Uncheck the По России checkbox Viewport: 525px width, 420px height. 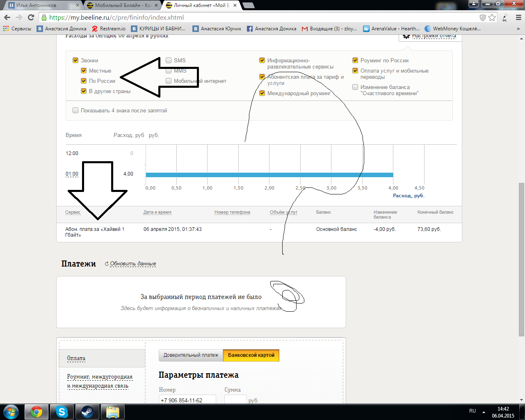84,81
